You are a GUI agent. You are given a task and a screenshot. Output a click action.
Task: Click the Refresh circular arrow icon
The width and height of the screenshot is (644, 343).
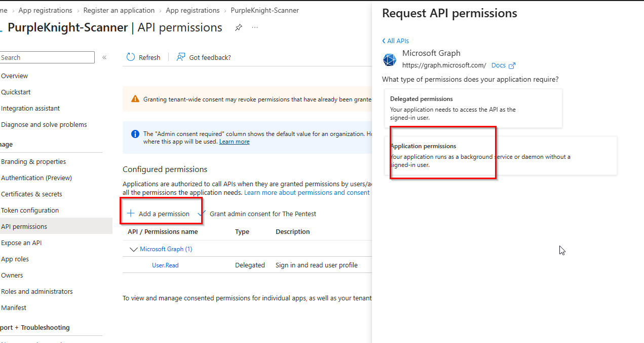click(x=131, y=57)
